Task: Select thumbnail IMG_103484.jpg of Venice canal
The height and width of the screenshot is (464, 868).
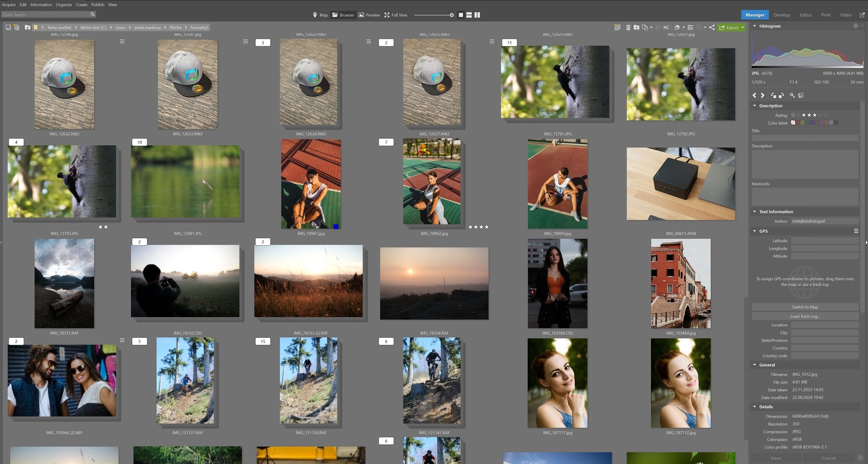Action: pos(681,283)
